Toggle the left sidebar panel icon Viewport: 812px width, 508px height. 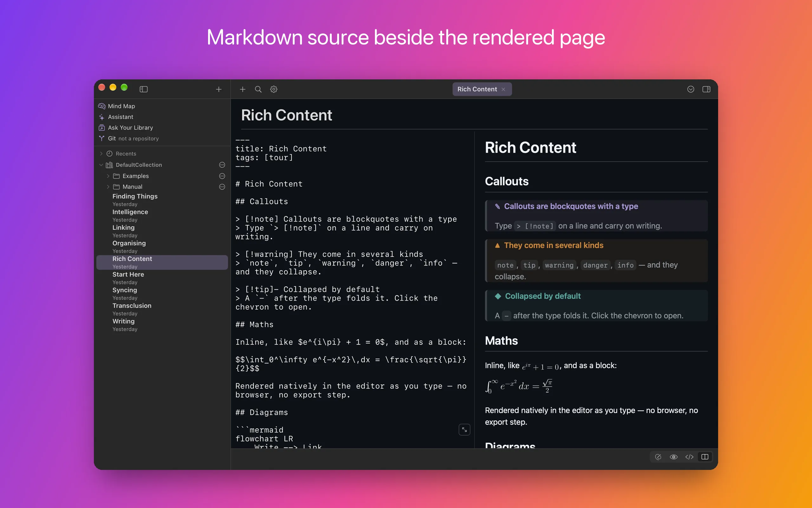(x=144, y=89)
